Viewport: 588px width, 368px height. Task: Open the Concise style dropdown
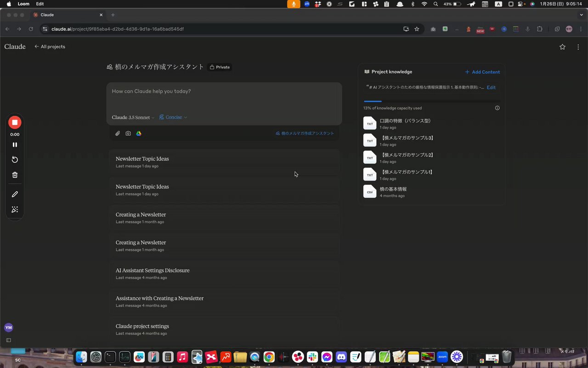click(173, 117)
